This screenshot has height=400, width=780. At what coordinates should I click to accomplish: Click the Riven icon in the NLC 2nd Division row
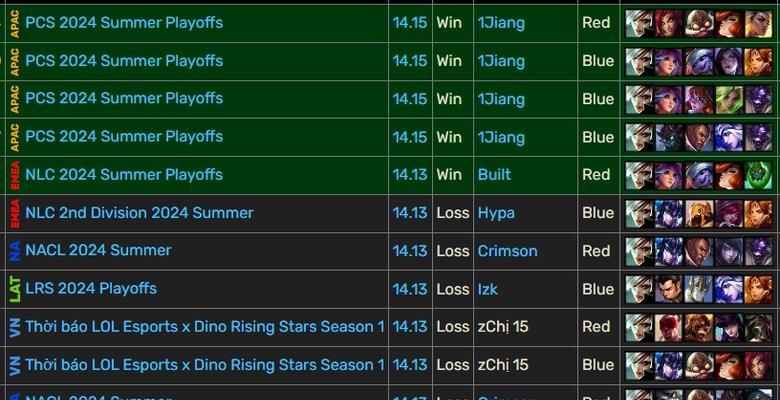coord(639,213)
